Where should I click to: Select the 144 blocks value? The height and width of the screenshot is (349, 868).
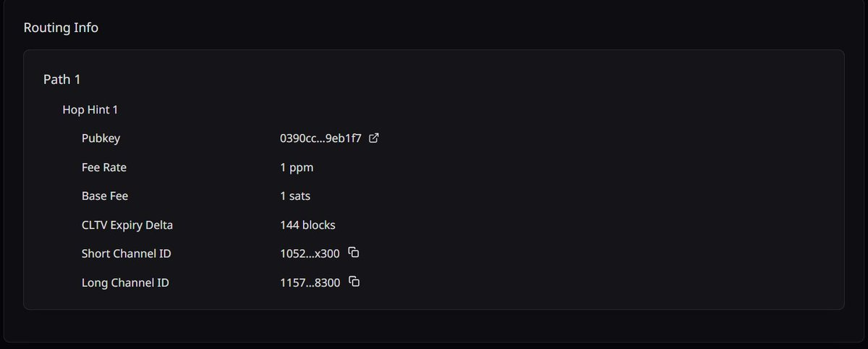pyautogui.click(x=307, y=224)
